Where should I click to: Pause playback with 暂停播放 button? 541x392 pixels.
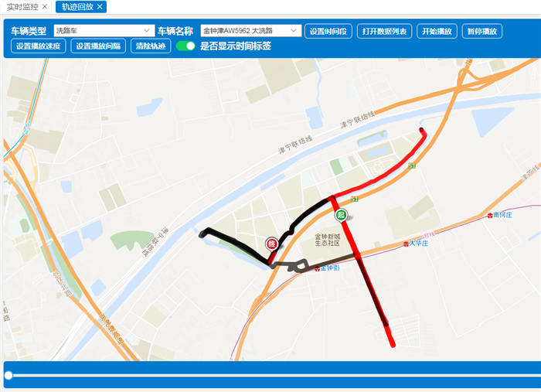tap(482, 31)
